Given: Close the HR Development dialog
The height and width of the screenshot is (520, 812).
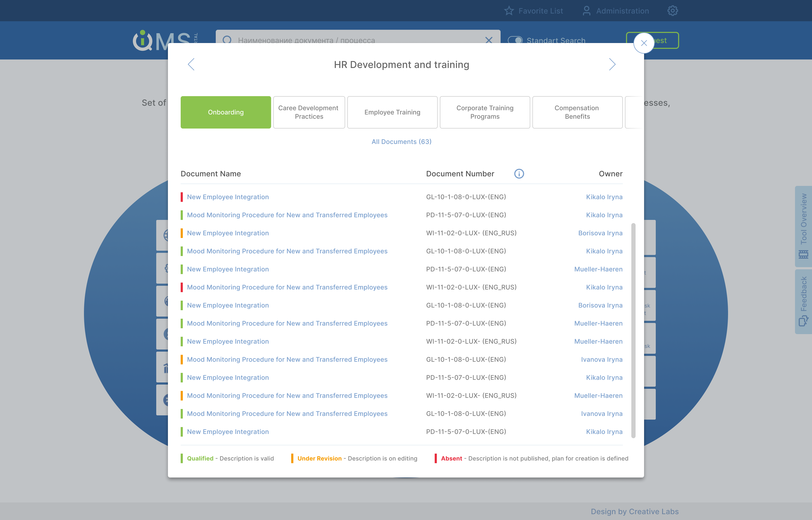Looking at the screenshot, I should (644, 43).
